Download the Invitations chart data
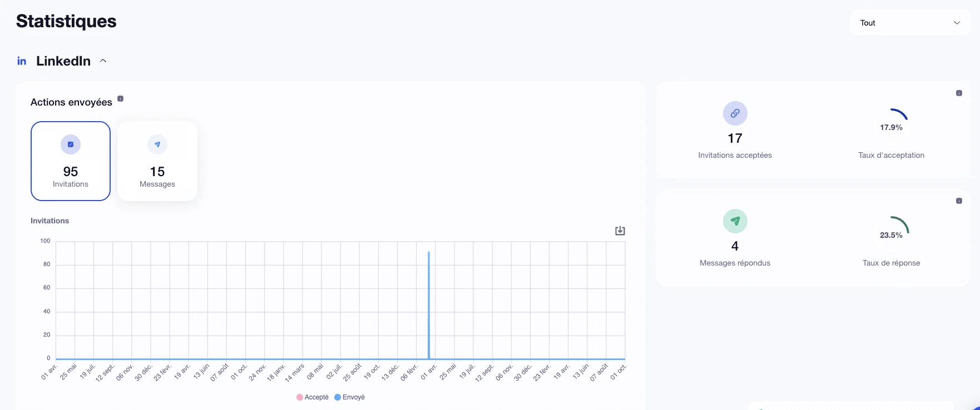The width and height of the screenshot is (980, 410). [620, 231]
